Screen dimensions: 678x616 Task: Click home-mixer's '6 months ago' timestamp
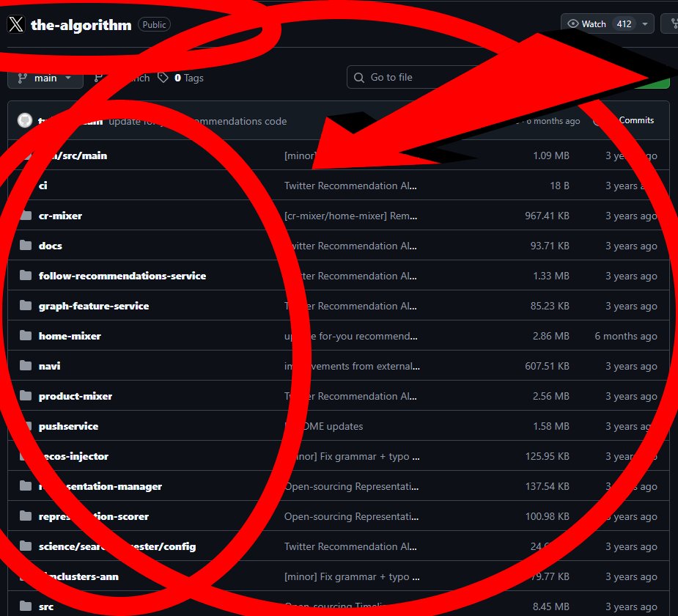coord(626,336)
